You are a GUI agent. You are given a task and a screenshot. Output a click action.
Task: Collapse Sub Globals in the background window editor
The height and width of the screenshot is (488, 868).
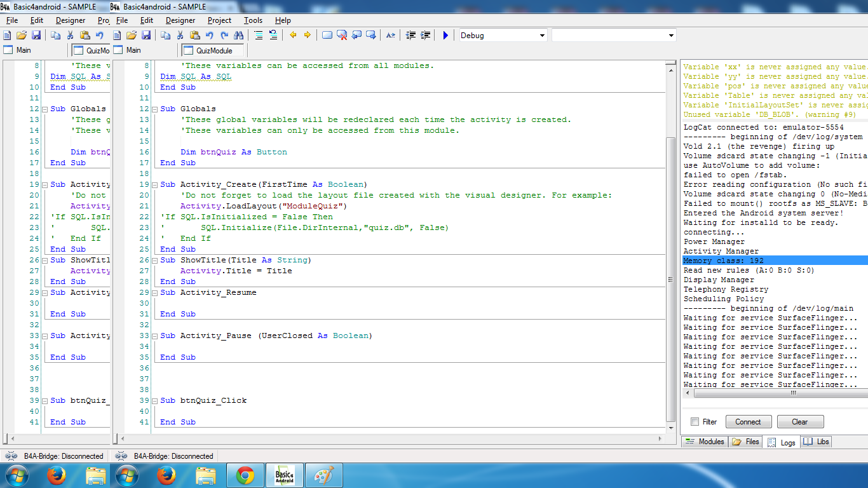(44, 109)
